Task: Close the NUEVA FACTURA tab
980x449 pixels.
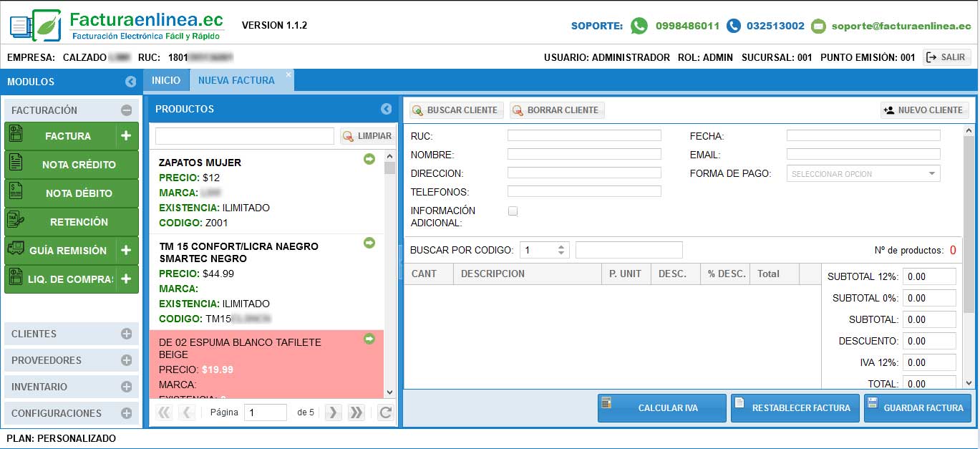Action: 288,74
